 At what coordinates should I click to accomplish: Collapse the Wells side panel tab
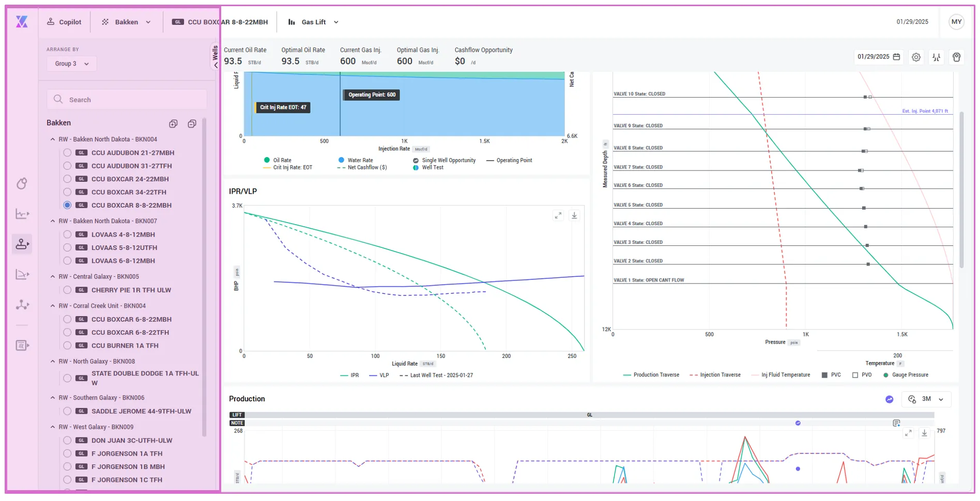click(x=216, y=57)
